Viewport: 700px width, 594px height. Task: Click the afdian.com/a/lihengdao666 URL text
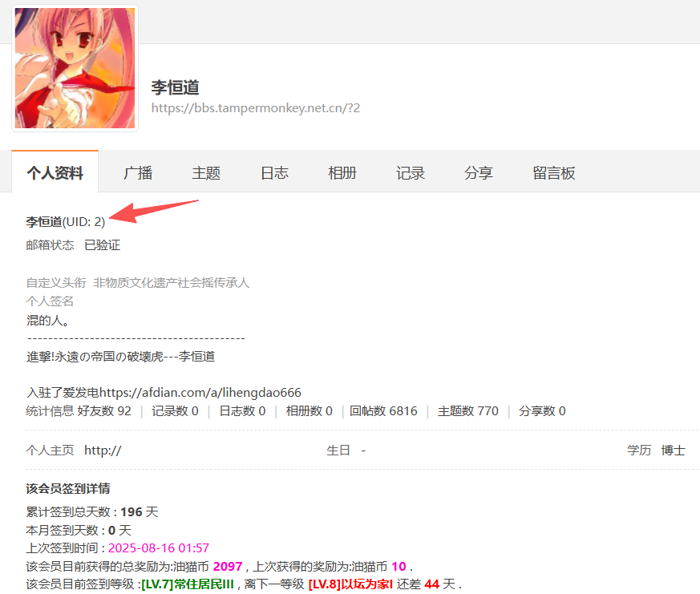(200, 393)
